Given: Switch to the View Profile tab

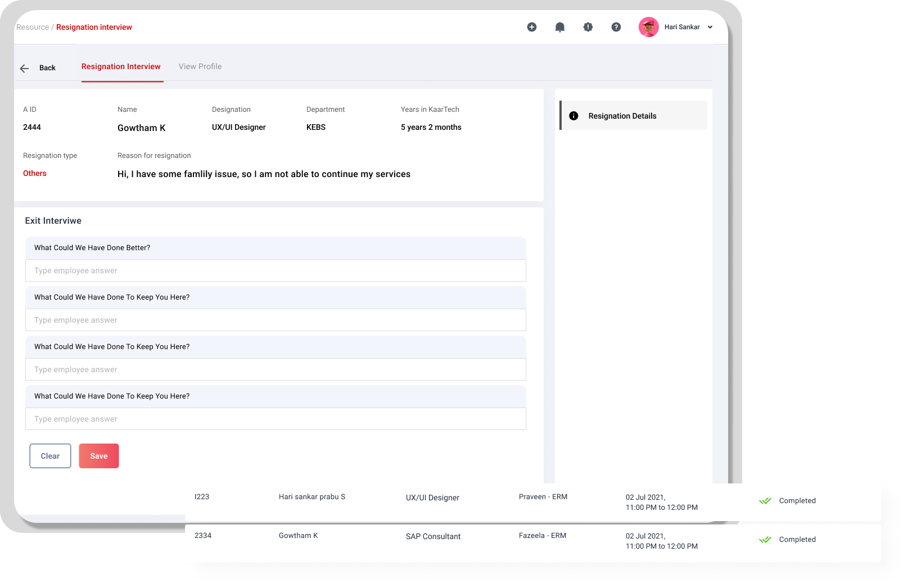Looking at the screenshot, I should pos(200,66).
